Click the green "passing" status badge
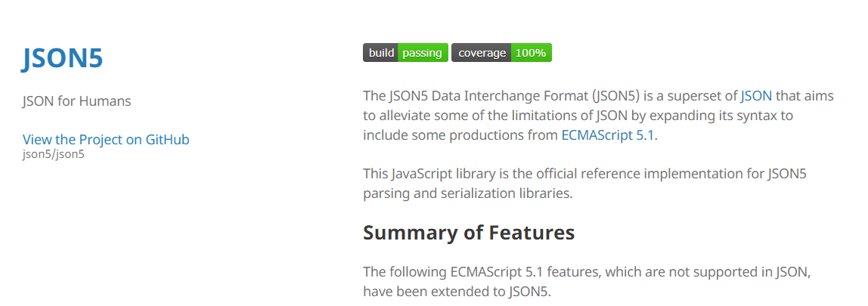 point(422,53)
